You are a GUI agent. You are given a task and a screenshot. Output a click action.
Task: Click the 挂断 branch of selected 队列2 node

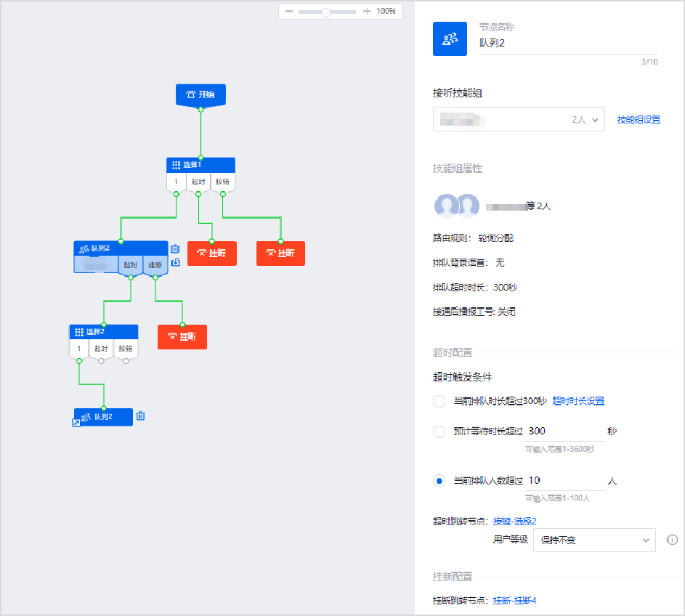(x=155, y=265)
